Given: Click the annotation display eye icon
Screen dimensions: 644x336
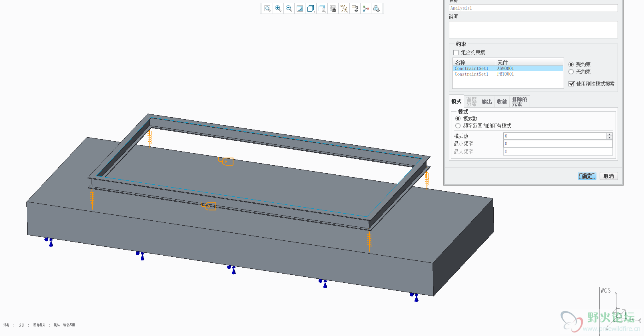Looking at the screenshot, I should click(355, 8).
